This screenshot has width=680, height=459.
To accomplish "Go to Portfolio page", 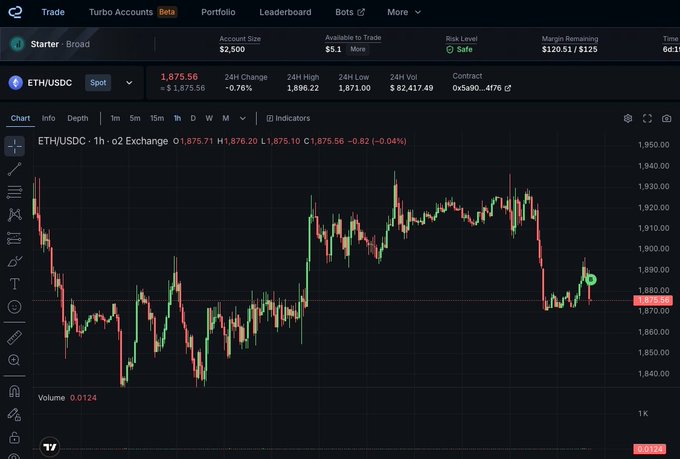I will point(218,12).
